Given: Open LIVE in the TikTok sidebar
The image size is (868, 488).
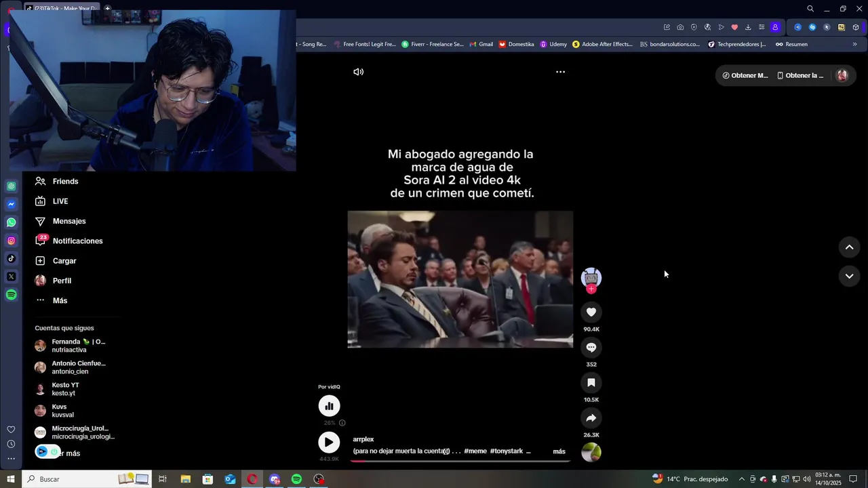Looking at the screenshot, I should point(52,201).
